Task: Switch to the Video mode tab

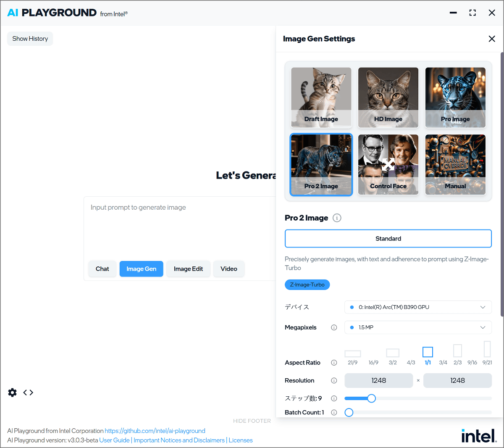Action: pyautogui.click(x=229, y=269)
